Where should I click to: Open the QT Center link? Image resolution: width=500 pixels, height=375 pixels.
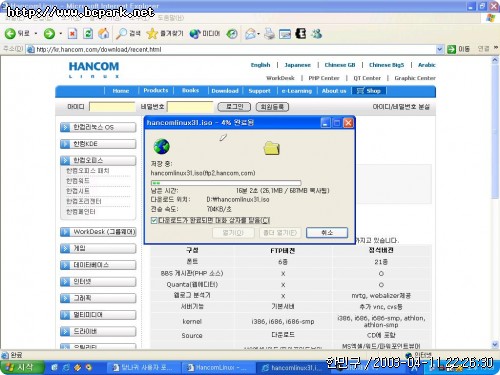(x=367, y=78)
